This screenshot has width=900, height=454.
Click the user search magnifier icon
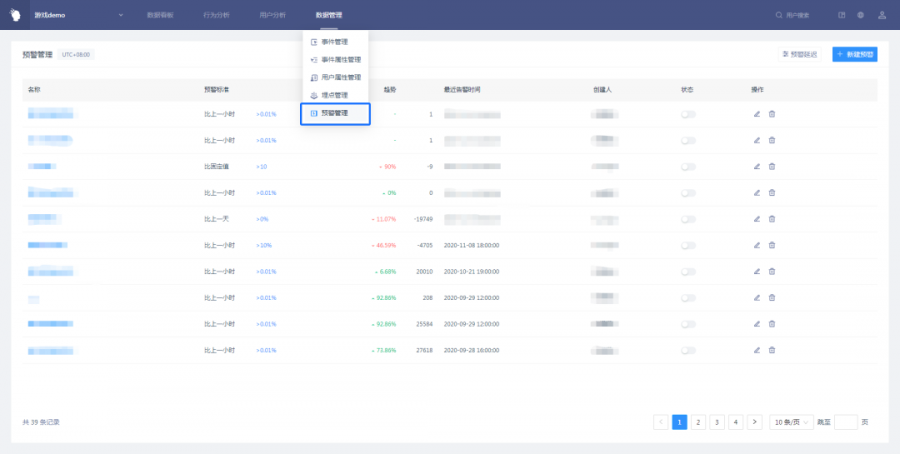(x=779, y=15)
